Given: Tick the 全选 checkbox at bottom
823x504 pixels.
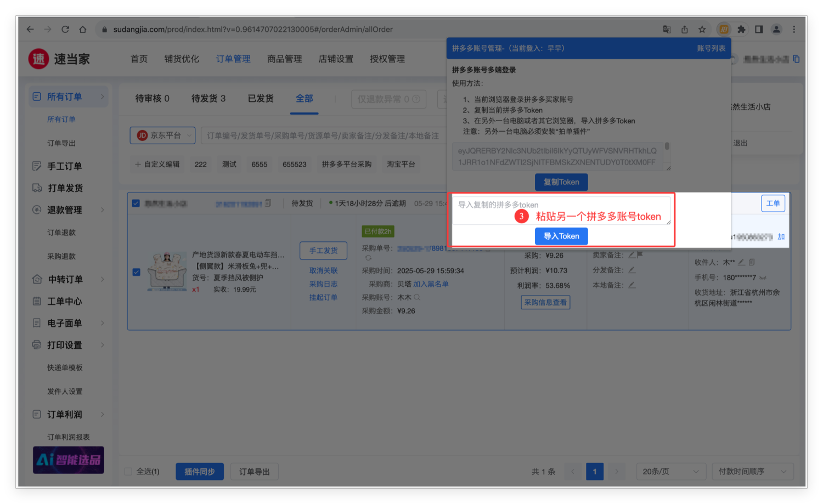Looking at the screenshot, I should point(128,472).
